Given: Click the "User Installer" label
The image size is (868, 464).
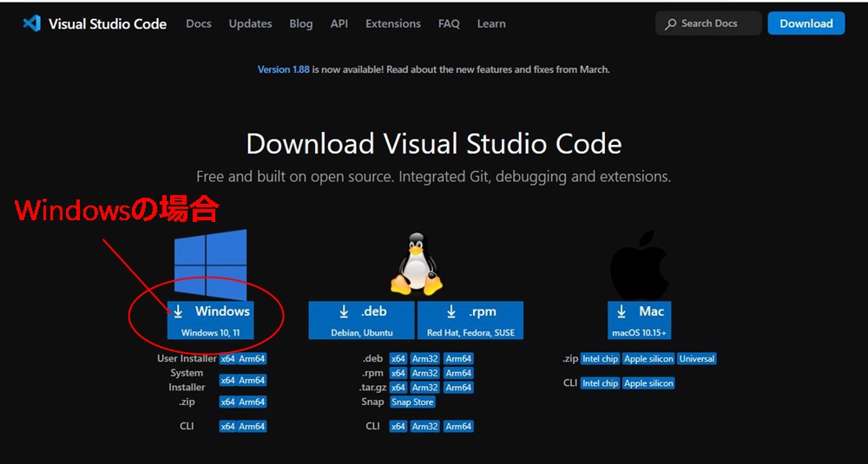Looking at the screenshot, I should pyautogui.click(x=187, y=358).
